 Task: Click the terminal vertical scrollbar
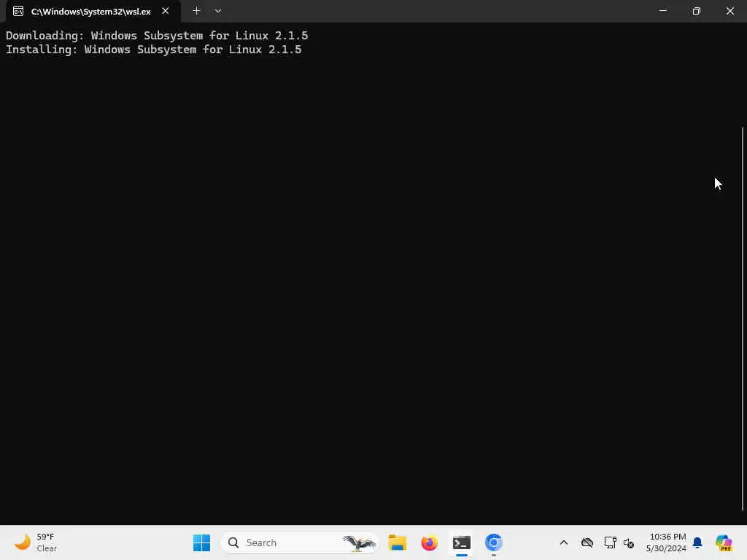click(743, 319)
